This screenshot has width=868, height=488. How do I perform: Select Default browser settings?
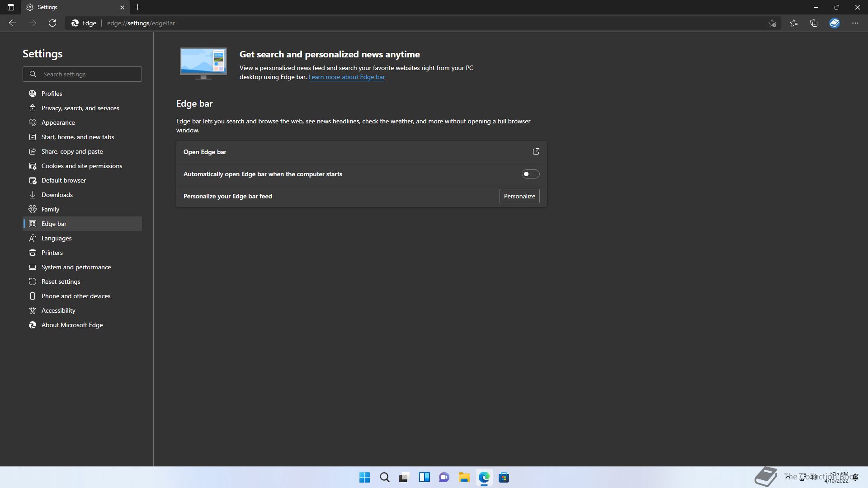(82, 180)
